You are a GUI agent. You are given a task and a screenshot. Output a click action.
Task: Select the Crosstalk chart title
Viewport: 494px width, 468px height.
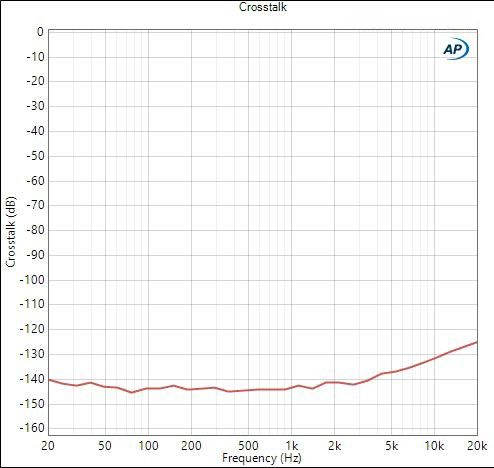(263, 7)
